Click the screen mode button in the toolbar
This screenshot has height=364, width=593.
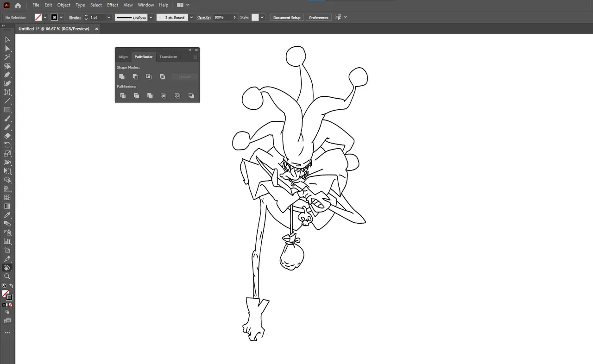click(7, 321)
